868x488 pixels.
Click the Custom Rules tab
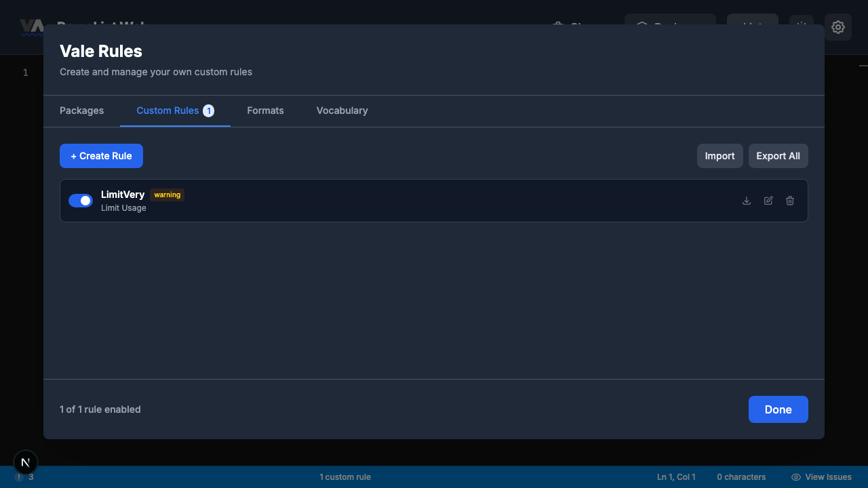click(x=167, y=110)
